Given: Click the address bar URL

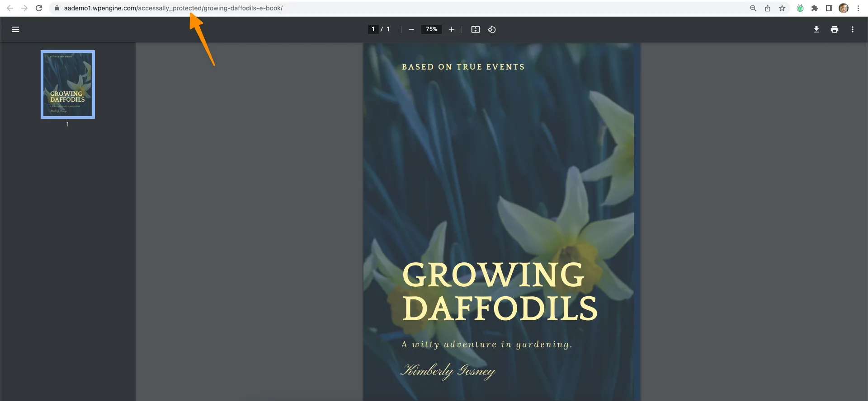Looking at the screenshot, I should [173, 8].
